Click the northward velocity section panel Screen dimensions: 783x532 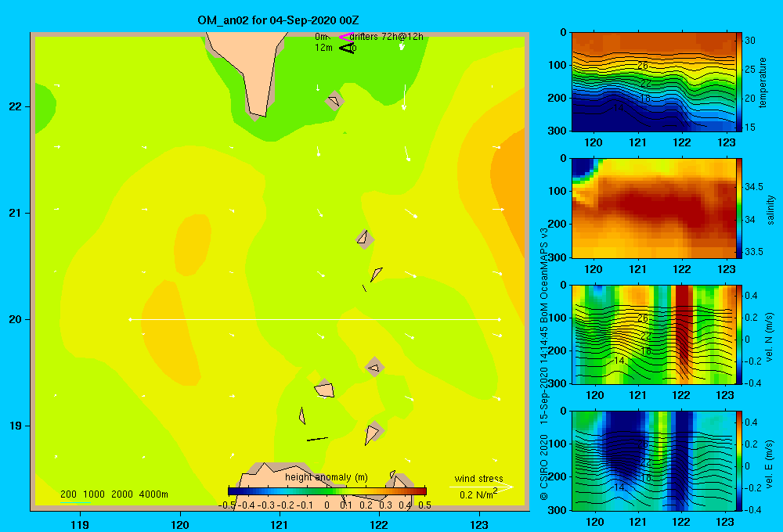coord(654,334)
